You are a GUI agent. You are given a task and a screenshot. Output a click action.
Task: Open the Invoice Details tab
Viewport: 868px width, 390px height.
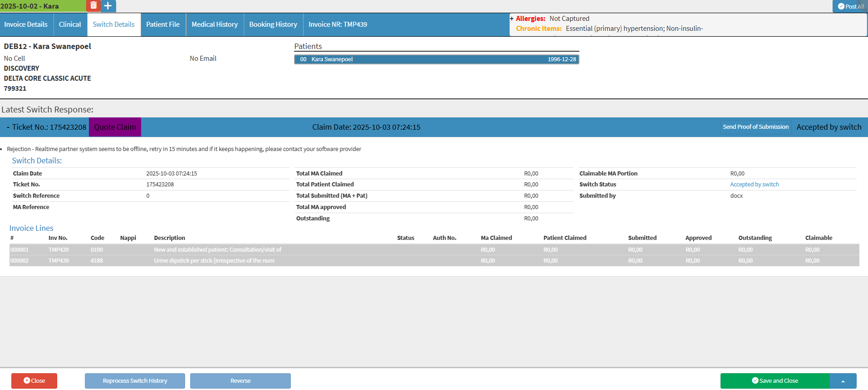click(x=26, y=24)
